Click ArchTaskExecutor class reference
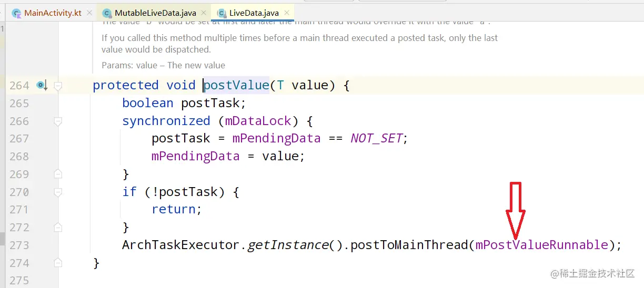 tap(181, 245)
